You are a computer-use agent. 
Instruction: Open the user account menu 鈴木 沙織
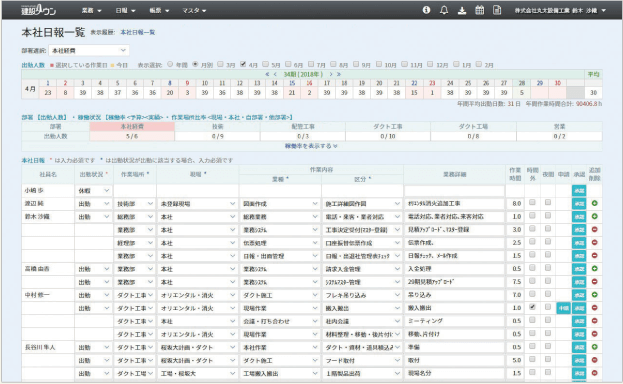(x=560, y=11)
